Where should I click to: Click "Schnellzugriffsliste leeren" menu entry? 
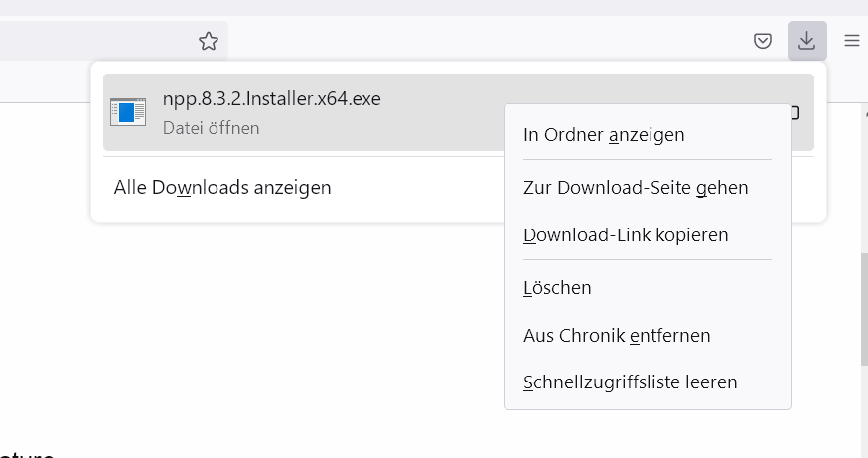click(630, 382)
